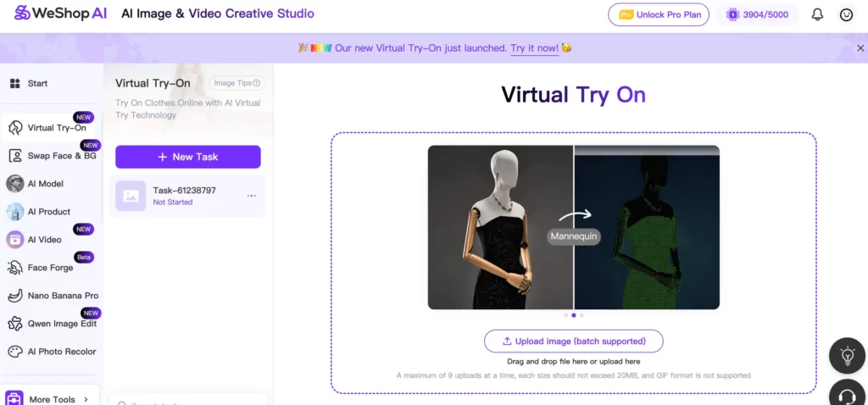The image size is (868, 405).
Task: Click the Face Forge sidebar icon
Action: pyautogui.click(x=15, y=268)
